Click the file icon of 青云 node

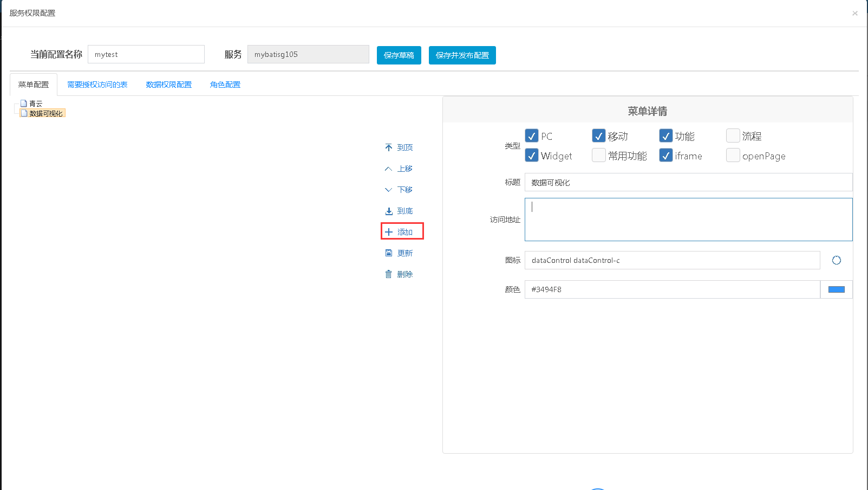23,103
